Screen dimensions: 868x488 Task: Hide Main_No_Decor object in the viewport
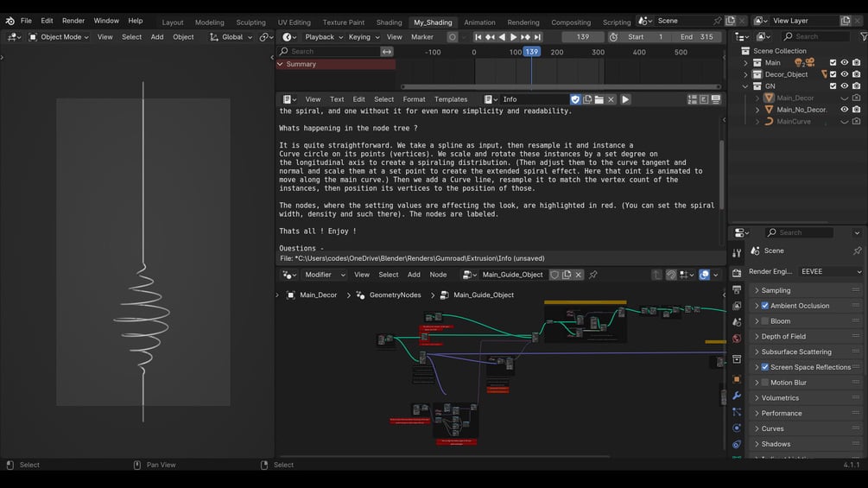[x=844, y=110]
